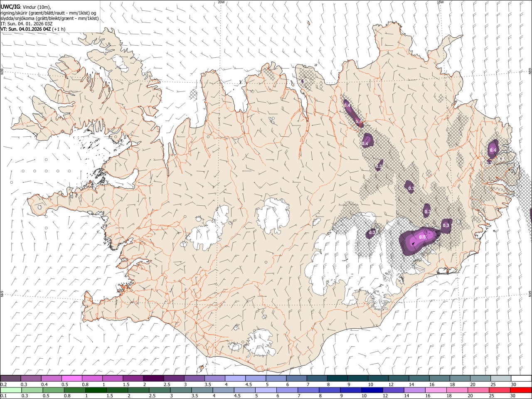The image size is (532, 399).
Task: Click the 'IT: Sun. 04. 01. 2026 03Z' line
Action: (x=27, y=24)
